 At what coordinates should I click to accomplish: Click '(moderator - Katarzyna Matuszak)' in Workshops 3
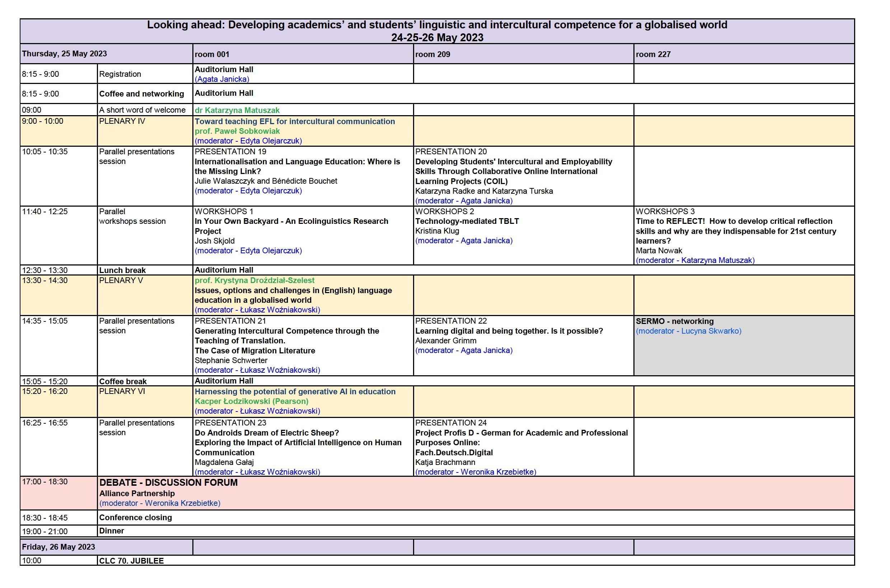point(695,260)
